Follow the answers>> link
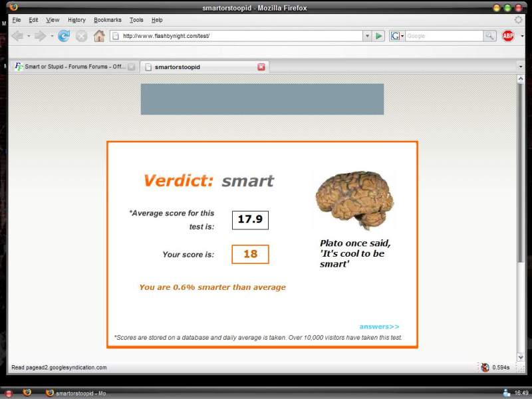This screenshot has width=532, height=399. point(379,327)
